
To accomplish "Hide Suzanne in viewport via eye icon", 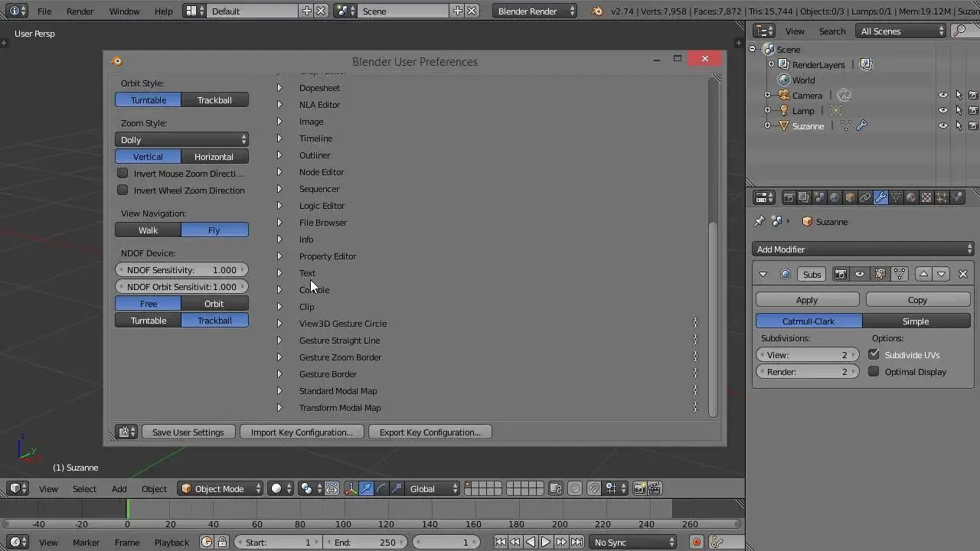I will (x=943, y=126).
